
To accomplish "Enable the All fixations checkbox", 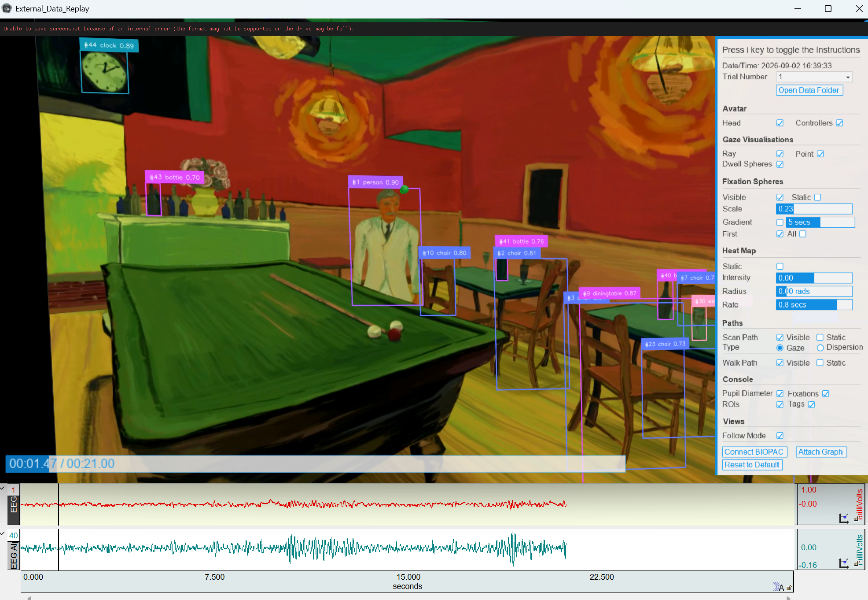I will [803, 234].
